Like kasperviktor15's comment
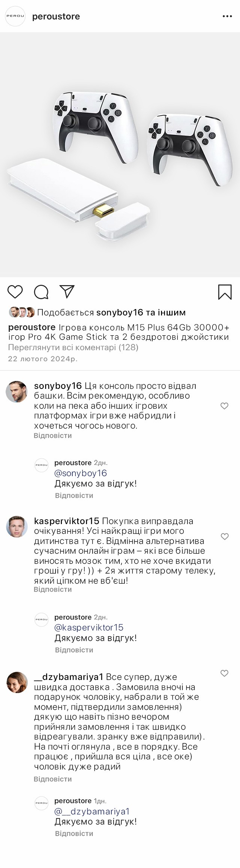Viewport: 240px width, 868px height. point(224,536)
